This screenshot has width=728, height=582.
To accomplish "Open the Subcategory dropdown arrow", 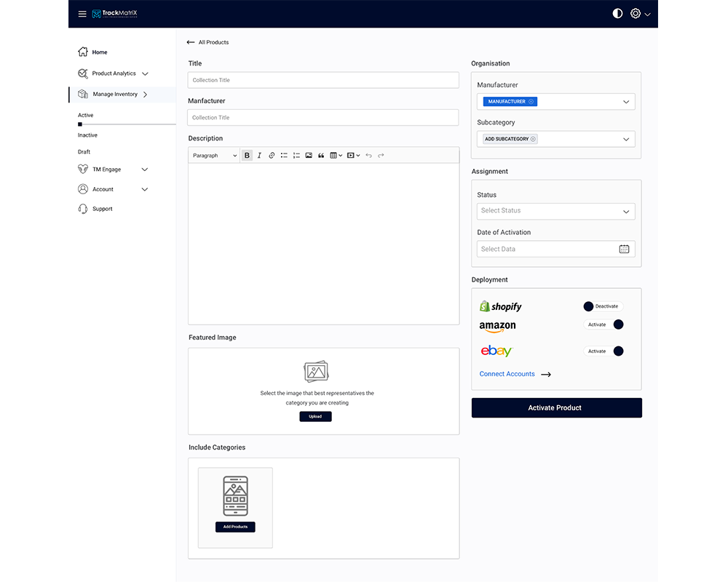I will (626, 139).
